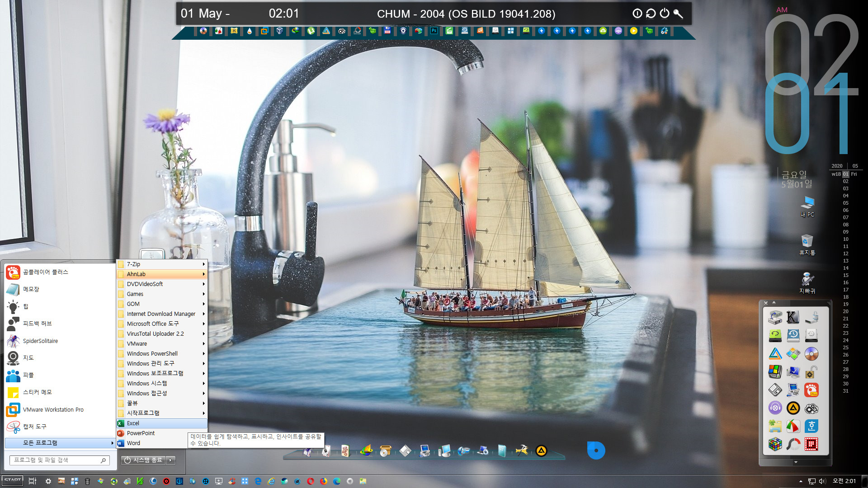
Task: Open the VirusTotal Uploader 2.2 folder
Action: click(x=162, y=334)
